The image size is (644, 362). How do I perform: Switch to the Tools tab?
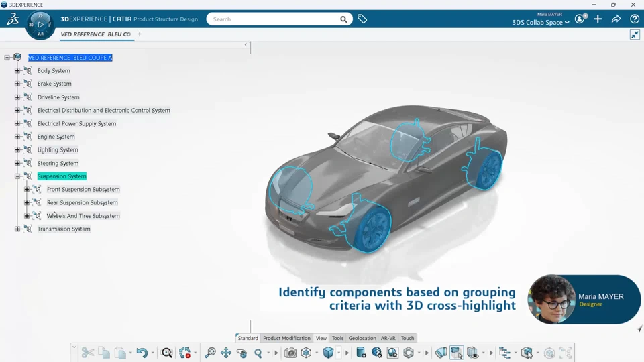337,338
